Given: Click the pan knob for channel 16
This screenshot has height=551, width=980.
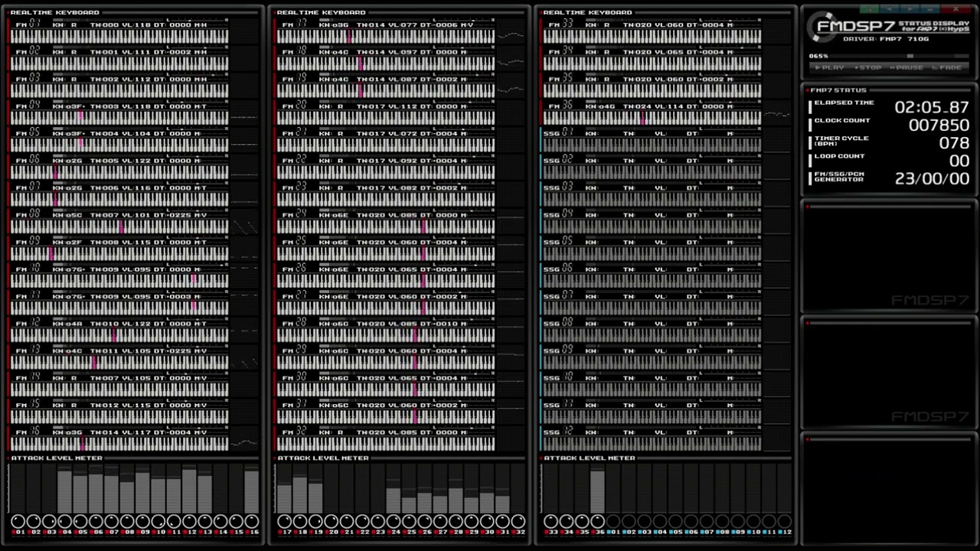Looking at the screenshot, I should (x=251, y=521).
